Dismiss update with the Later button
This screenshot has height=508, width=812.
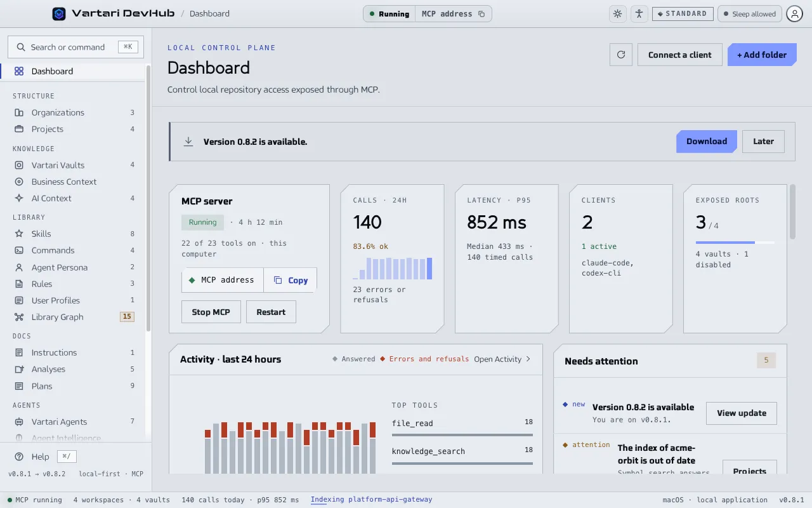pyautogui.click(x=763, y=142)
